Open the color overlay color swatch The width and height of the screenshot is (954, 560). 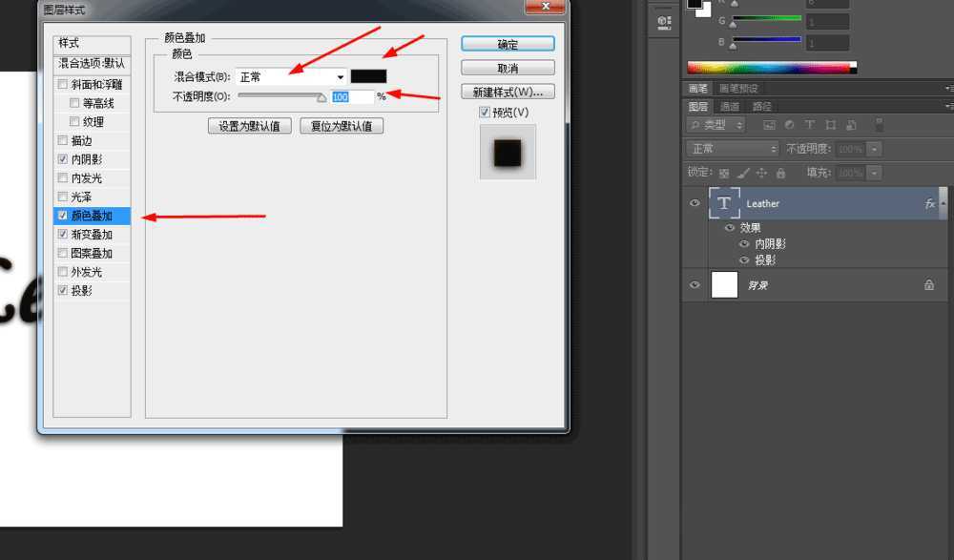tap(369, 76)
